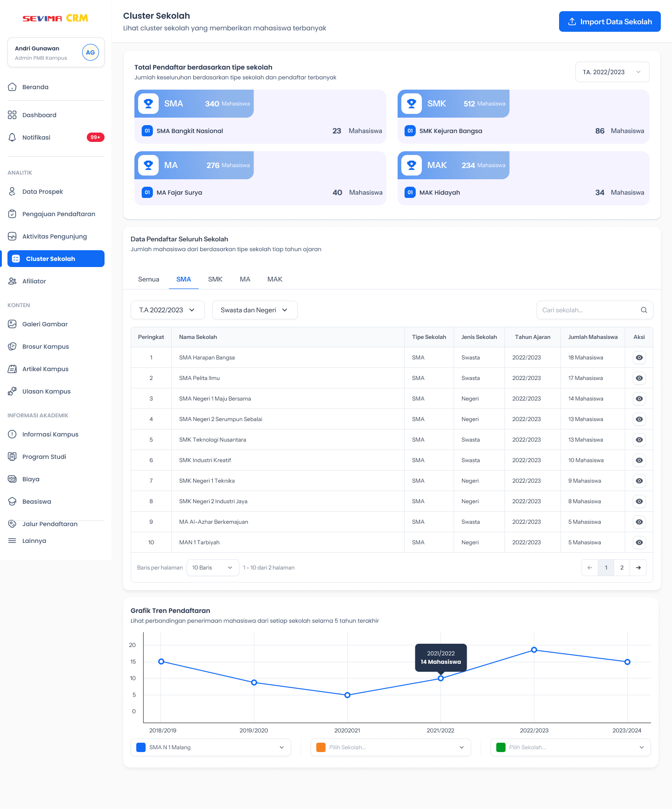Click the Biaya money icon
672x809 pixels.
coord(12,479)
